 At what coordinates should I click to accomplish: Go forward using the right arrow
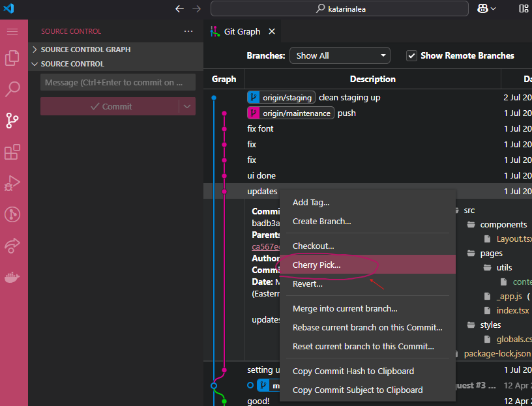click(x=196, y=9)
